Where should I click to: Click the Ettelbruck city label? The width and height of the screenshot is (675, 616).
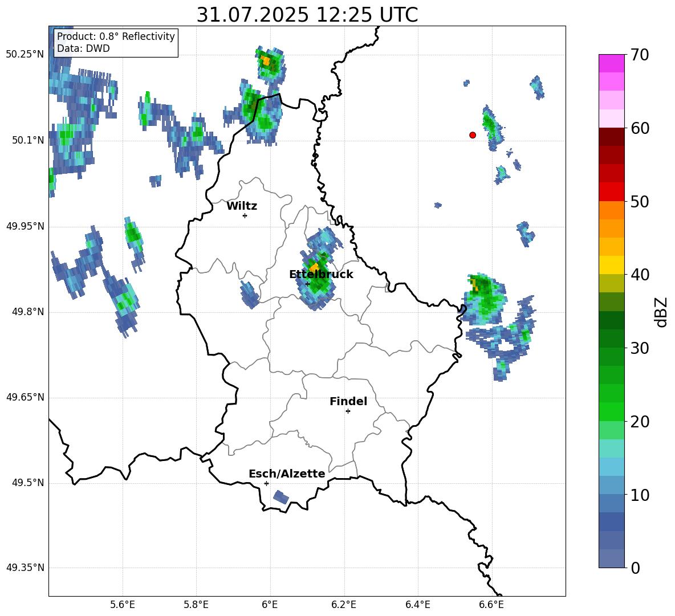click(x=321, y=275)
